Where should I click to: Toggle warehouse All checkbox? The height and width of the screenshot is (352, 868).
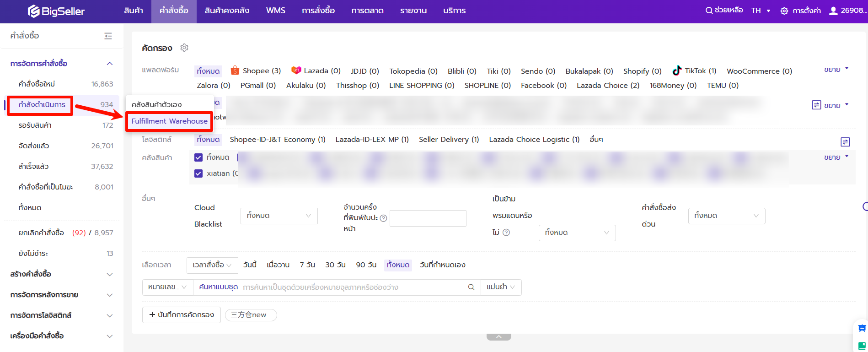pos(198,157)
